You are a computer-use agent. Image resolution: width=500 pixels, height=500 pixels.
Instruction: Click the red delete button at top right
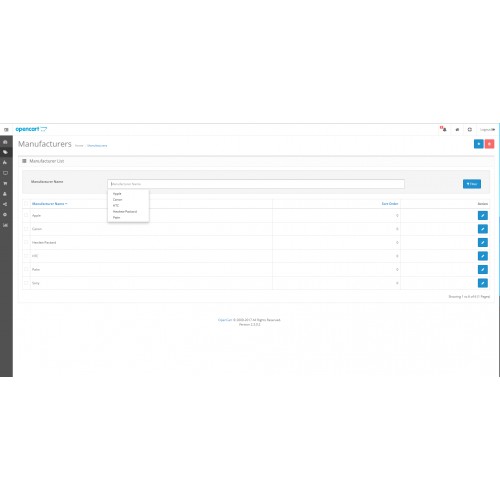click(x=489, y=144)
